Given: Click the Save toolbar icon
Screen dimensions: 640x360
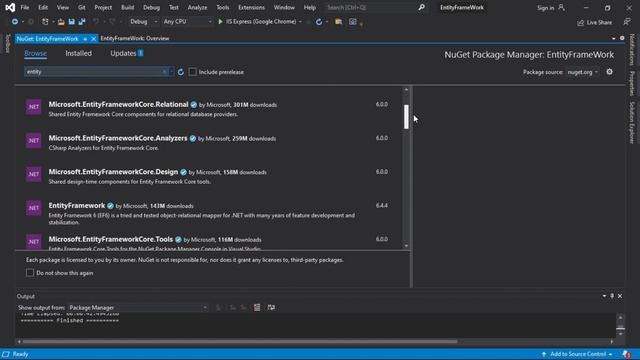Looking at the screenshot, I should 71,22.
